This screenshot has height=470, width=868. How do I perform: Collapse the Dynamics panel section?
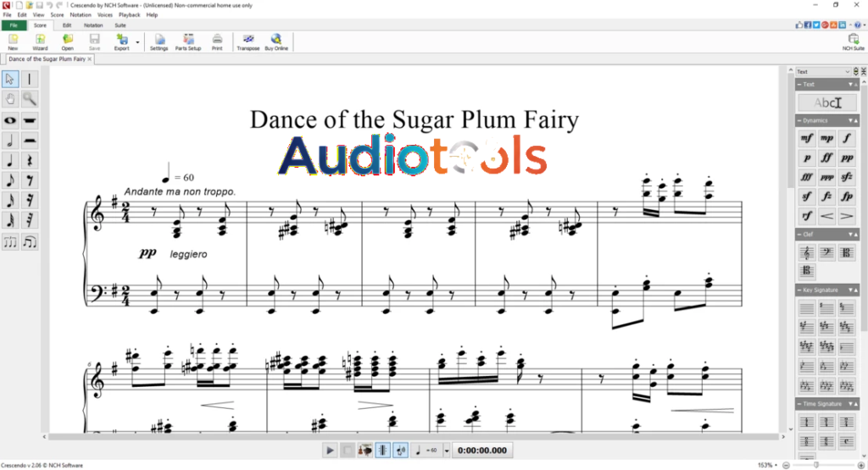pyautogui.click(x=799, y=120)
